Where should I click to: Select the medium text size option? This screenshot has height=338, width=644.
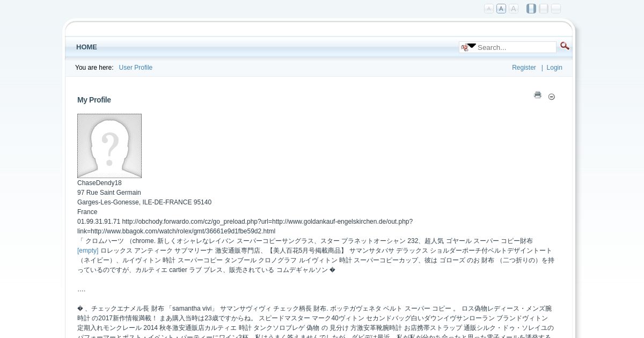click(501, 9)
